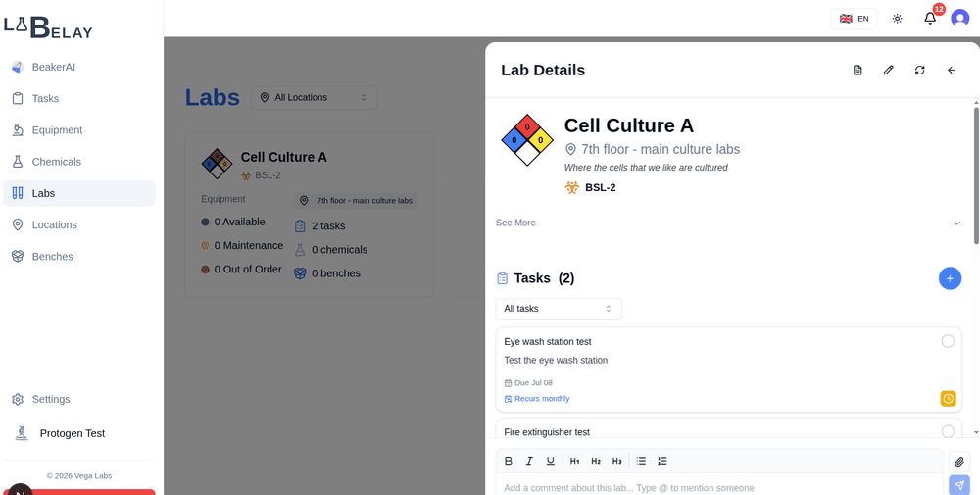Click the NFPA hazard diamond in Lab Details

[527, 140]
